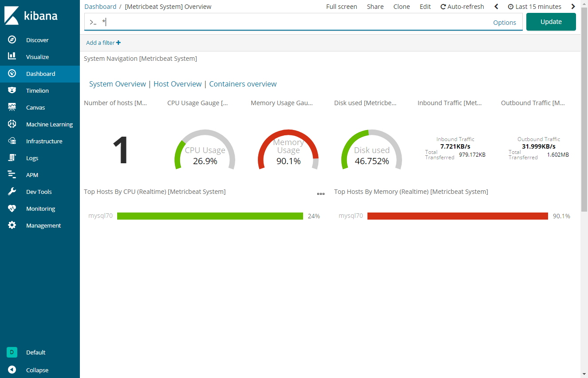The width and height of the screenshot is (588, 378).
Task: Click Full screen in the top bar
Action: (342, 7)
